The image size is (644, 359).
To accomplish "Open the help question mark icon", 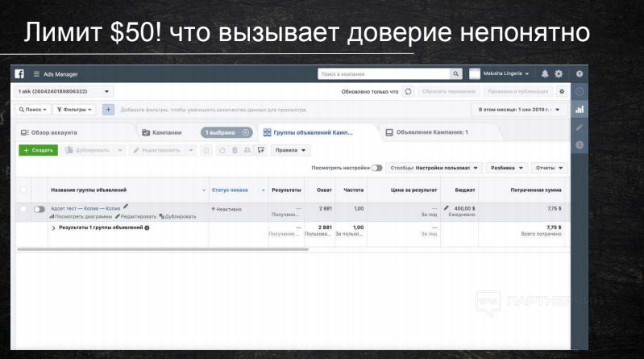I will pos(580,74).
